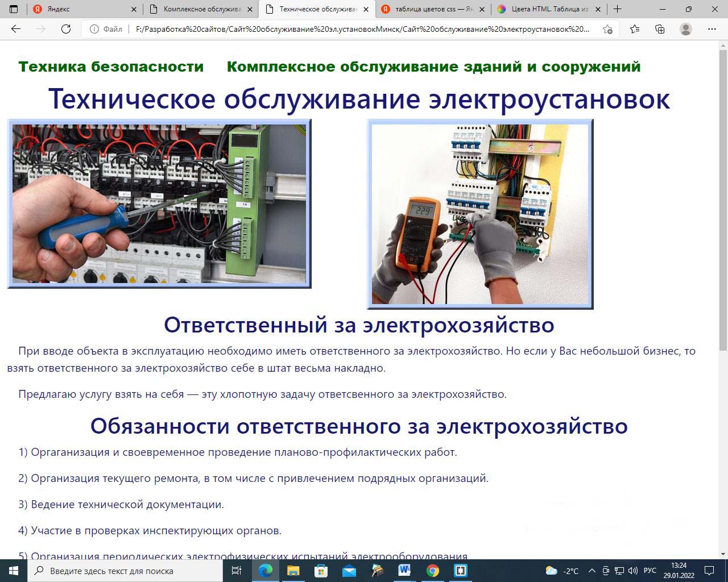Reload the page with the Refresh icon
Image resolution: width=728 pixels, height=582 pixels.
(x=66, y=29)
